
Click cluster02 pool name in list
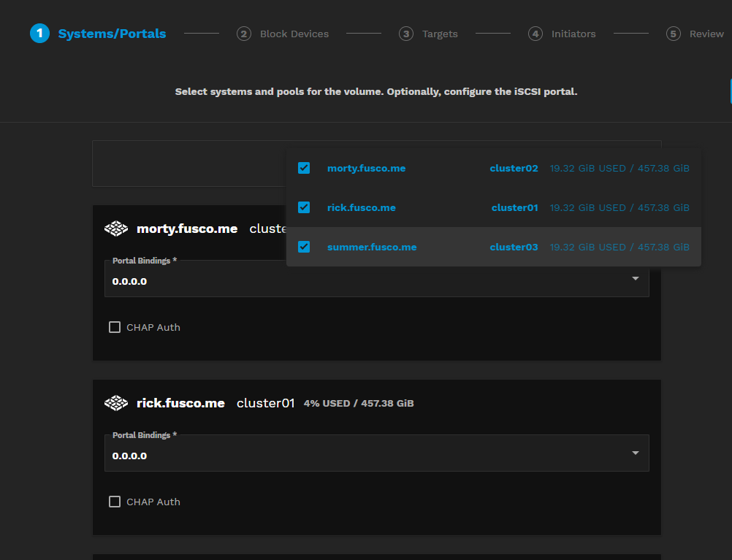(514, 169)
